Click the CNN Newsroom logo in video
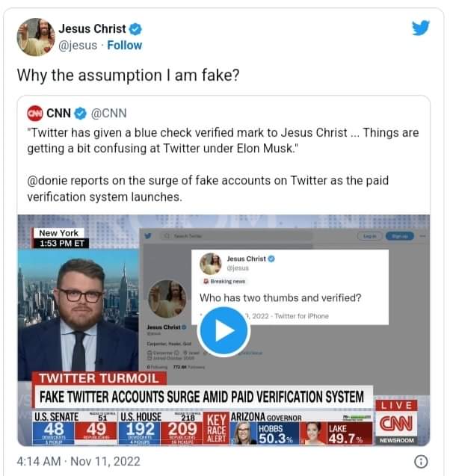 (396, 423)
